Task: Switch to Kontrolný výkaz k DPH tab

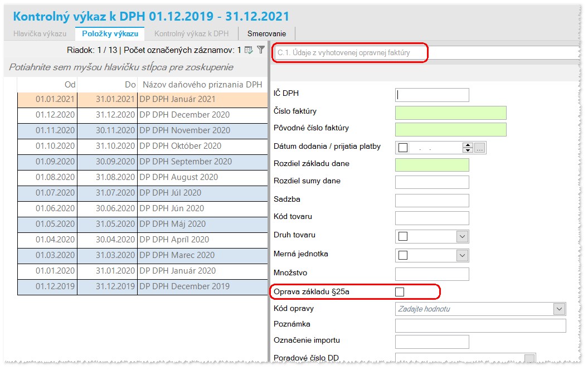Action: tap(192, 34)
